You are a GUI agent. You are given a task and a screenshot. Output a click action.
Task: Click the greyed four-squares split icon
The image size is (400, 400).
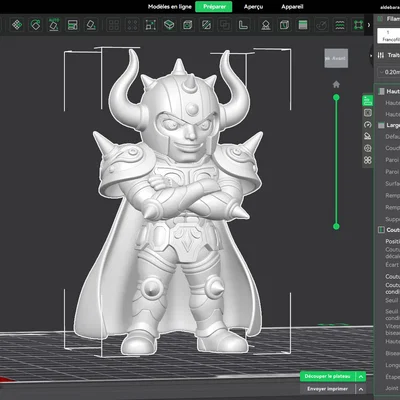[114, 25]
